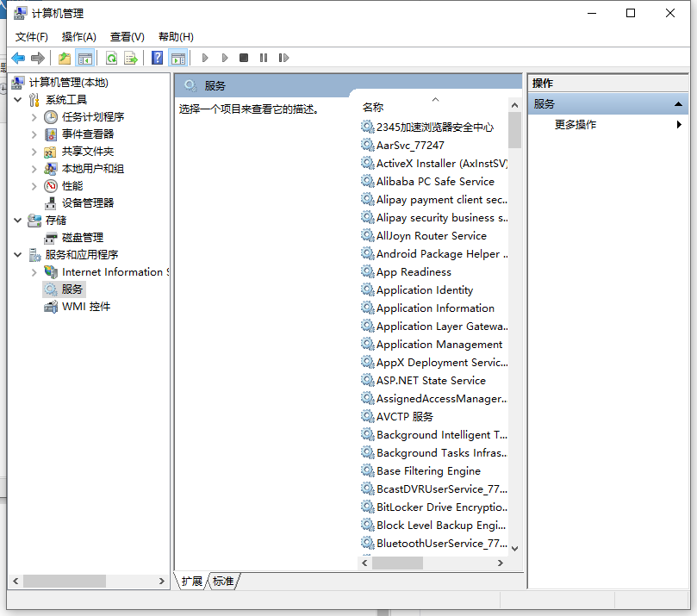The width and height of the screenshot is (697, 616).
Task: Click the Refresh toolbar icon
Action: [111, 58]
